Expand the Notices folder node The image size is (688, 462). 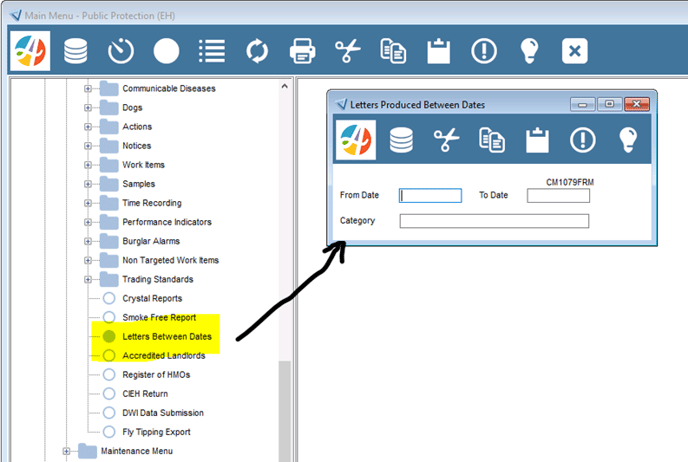pos(88,146)
